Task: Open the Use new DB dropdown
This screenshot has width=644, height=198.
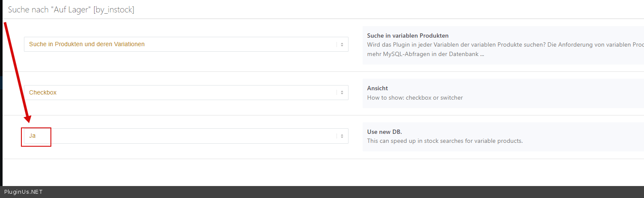Action: point(186,136)
